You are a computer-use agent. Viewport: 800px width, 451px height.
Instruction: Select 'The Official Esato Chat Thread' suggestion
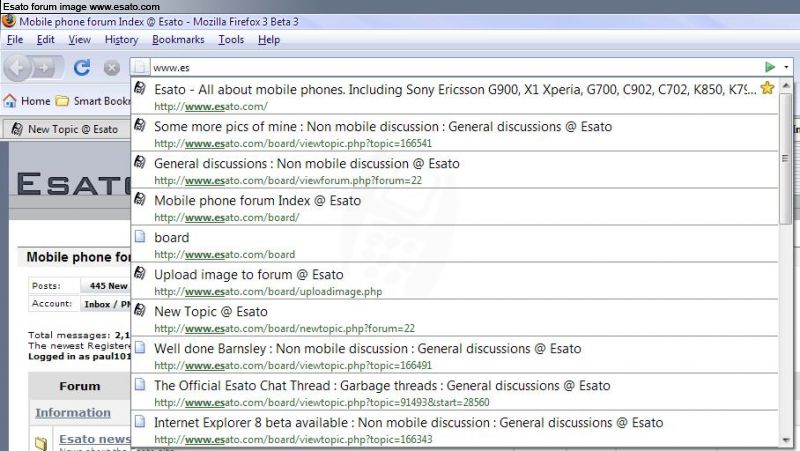(455, 392)
